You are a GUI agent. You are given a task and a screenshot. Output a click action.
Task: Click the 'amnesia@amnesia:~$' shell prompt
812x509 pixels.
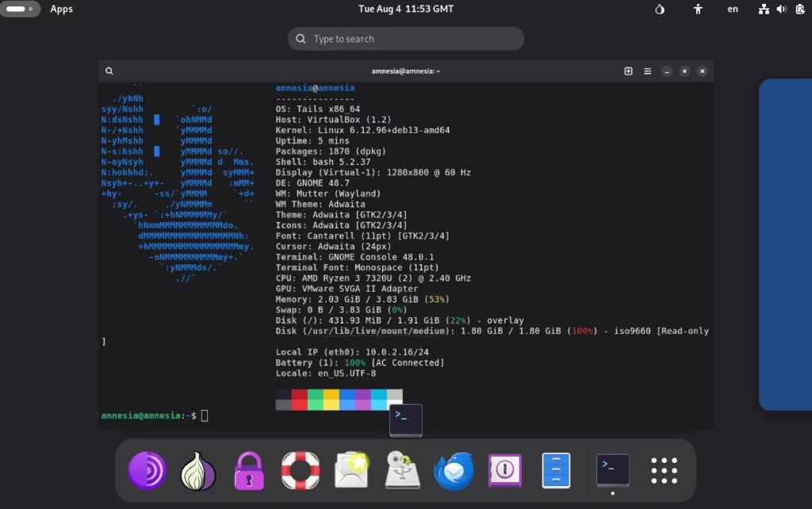click(x=148, y=415)
